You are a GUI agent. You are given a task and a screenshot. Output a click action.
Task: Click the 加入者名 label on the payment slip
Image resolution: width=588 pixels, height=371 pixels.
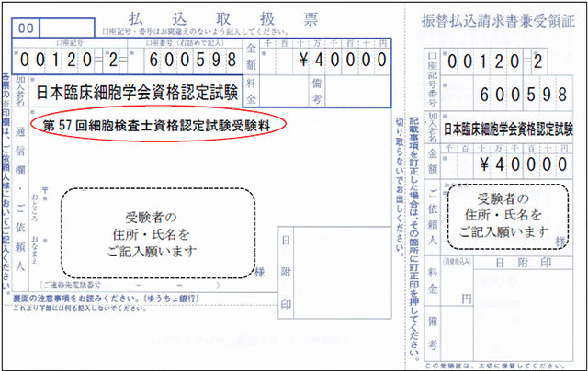click(19, 91)
